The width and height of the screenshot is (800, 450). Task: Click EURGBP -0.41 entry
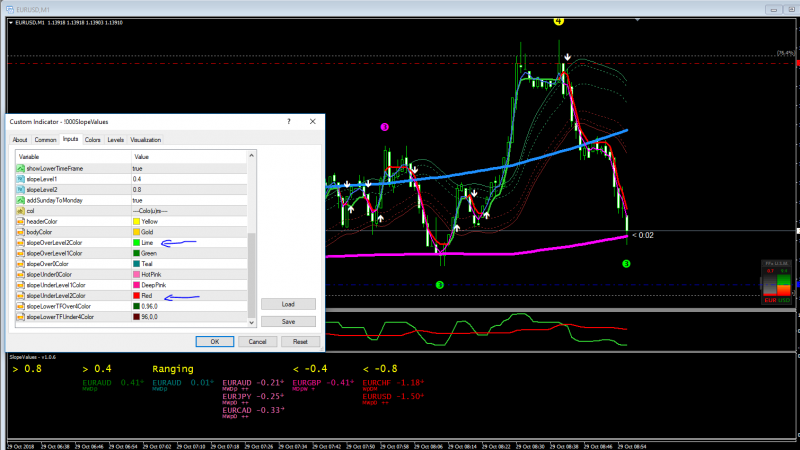(x=323, y=383)
